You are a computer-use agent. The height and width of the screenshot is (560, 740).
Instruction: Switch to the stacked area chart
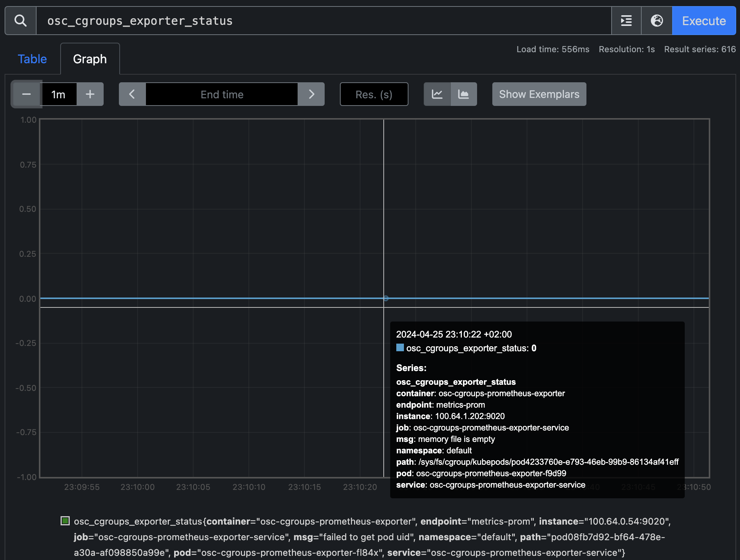pos(463,94)
